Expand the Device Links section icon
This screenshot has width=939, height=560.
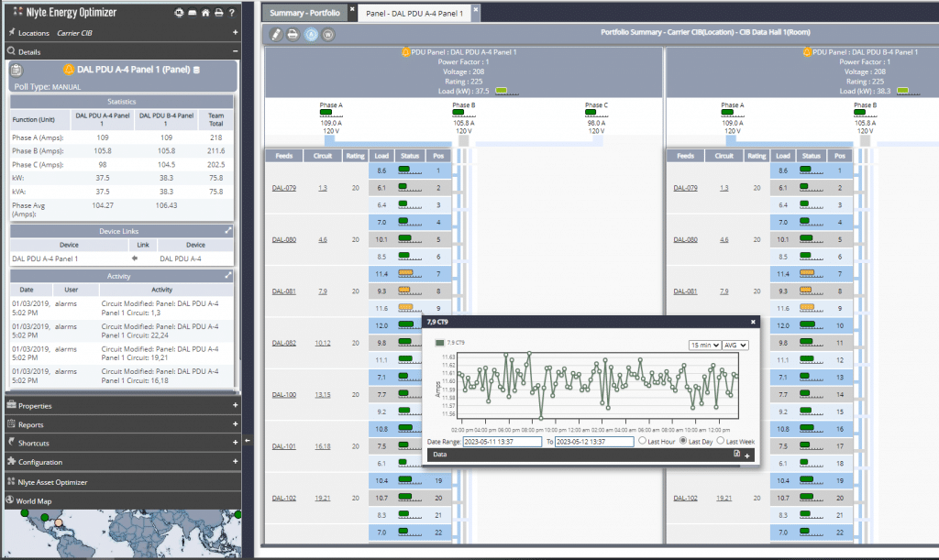[228, 230]
